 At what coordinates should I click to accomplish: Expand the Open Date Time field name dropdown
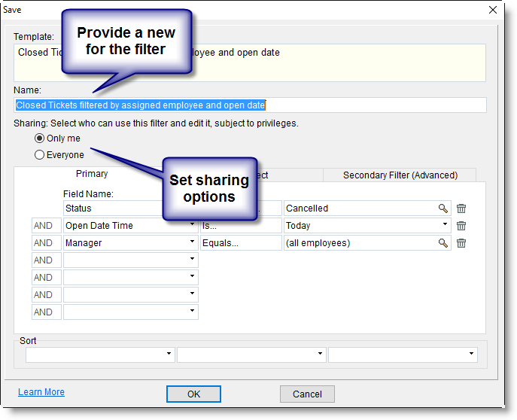click(x=192, y=226)
